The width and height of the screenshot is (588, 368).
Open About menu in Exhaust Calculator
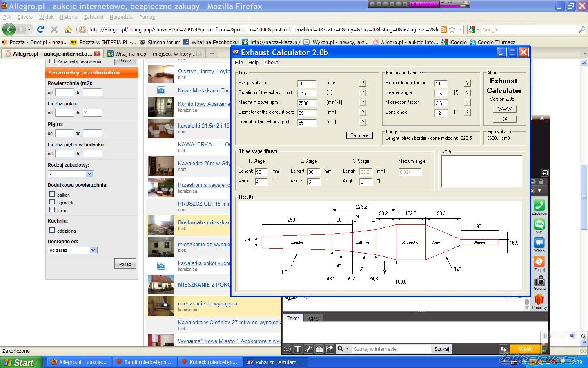tap(271, 63)
